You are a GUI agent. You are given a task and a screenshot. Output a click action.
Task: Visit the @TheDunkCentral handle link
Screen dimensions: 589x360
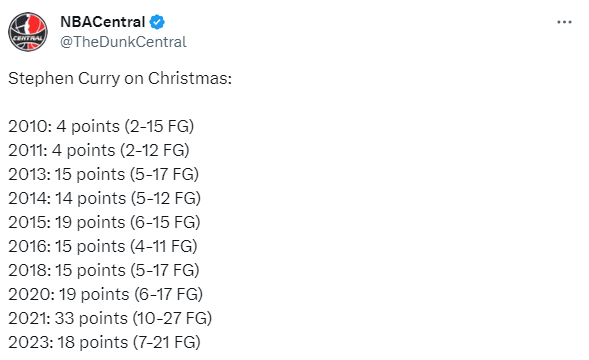[x=123, y=42]
